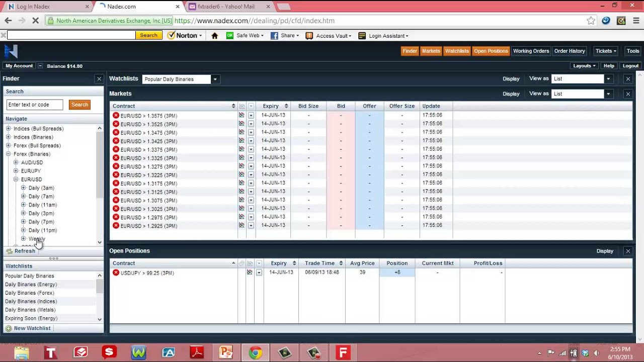Click the Enter text or code field
Image resolution: width=644 pixels, height=362 pixels.
35,105
